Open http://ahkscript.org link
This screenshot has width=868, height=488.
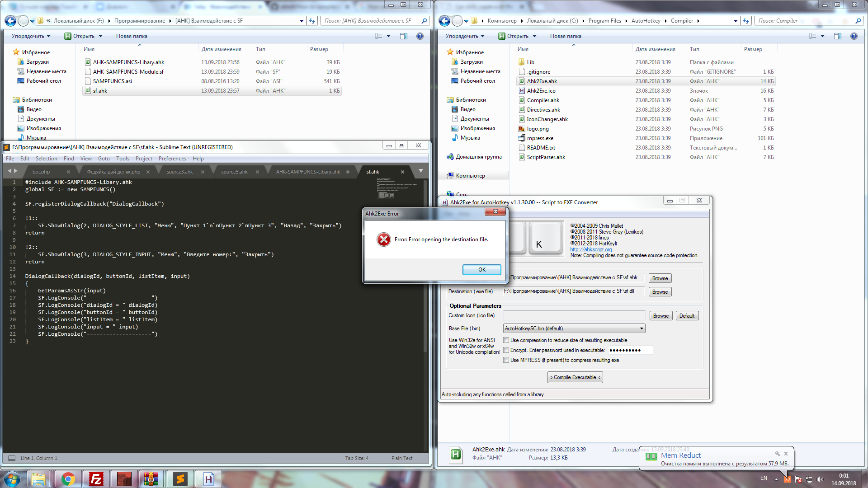pos(591,249)
